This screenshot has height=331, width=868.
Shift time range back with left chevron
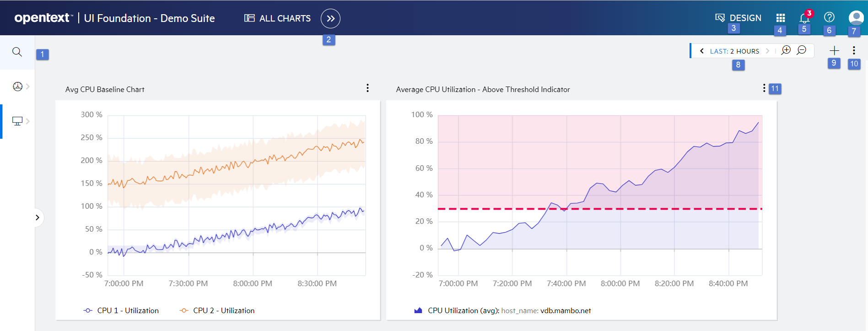pyautogui.click(x=702, y=51)
